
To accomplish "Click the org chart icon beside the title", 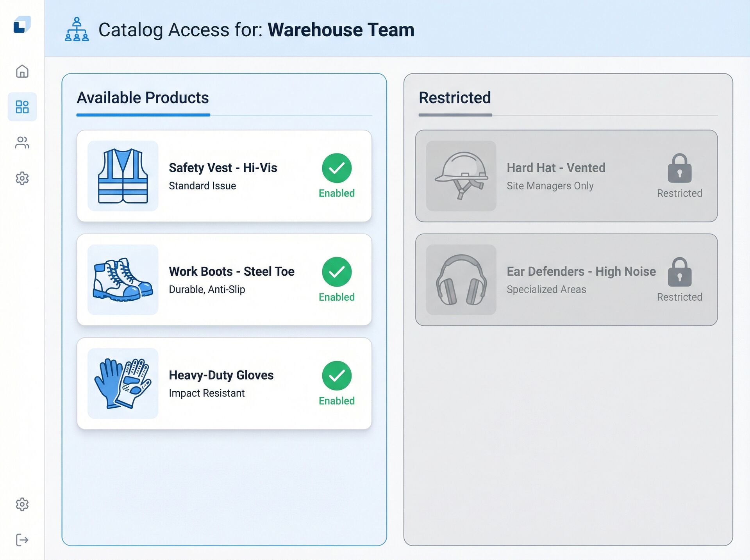I will pyautogui.click(x=77, y=30).
